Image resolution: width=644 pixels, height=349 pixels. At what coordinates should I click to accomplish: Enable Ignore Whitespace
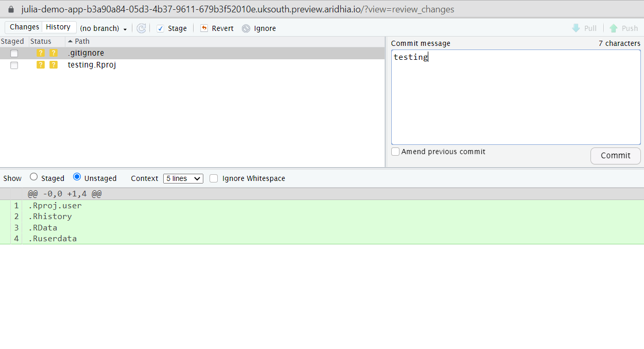click(214, 178)
